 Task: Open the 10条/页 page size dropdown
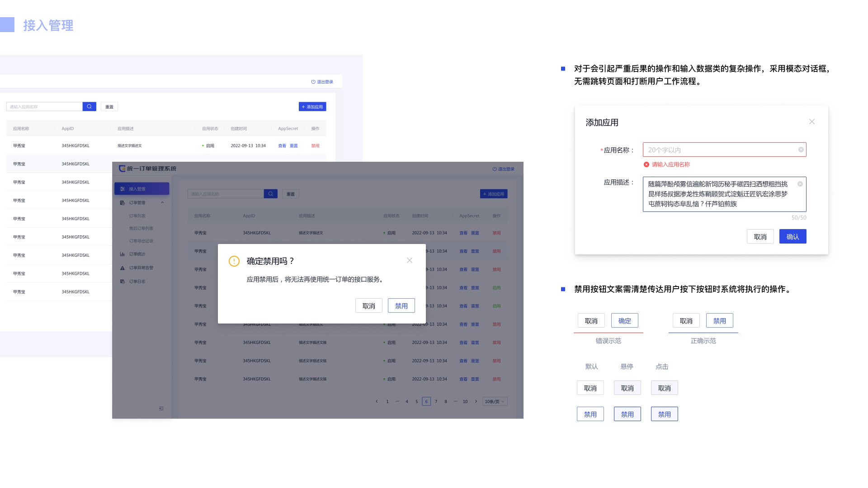point(495,402)
